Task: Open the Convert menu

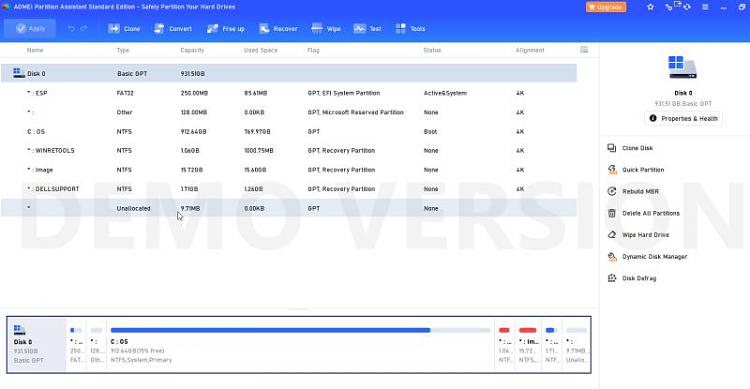Action: (173, 29)
